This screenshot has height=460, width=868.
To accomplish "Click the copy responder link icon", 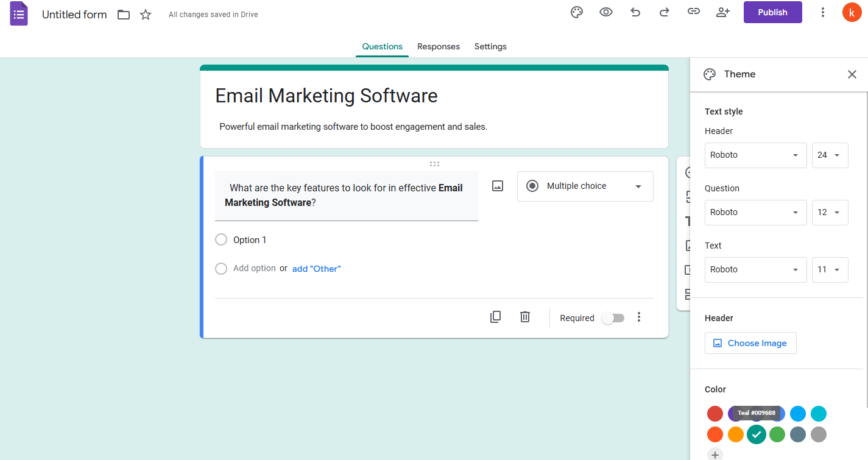I will click(694, 12).
